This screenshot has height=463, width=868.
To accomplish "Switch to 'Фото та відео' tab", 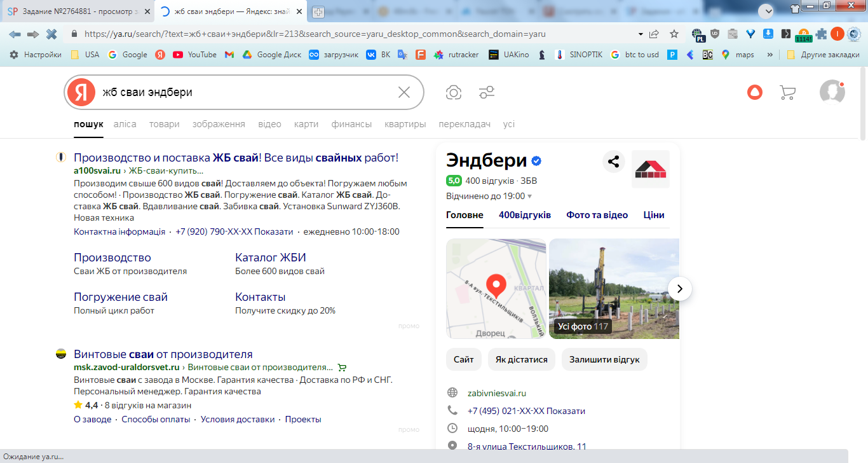I will [x=597, y=215].
